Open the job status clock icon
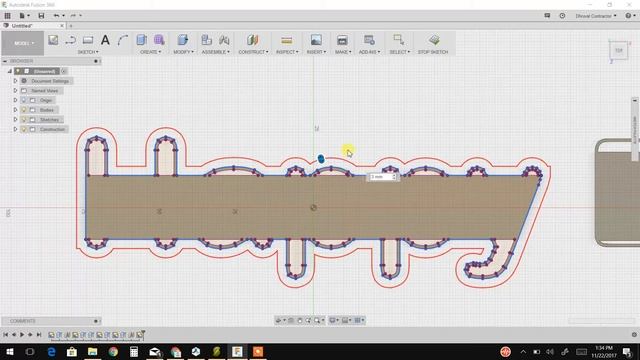The image size is (640, 360). point(562,16)
